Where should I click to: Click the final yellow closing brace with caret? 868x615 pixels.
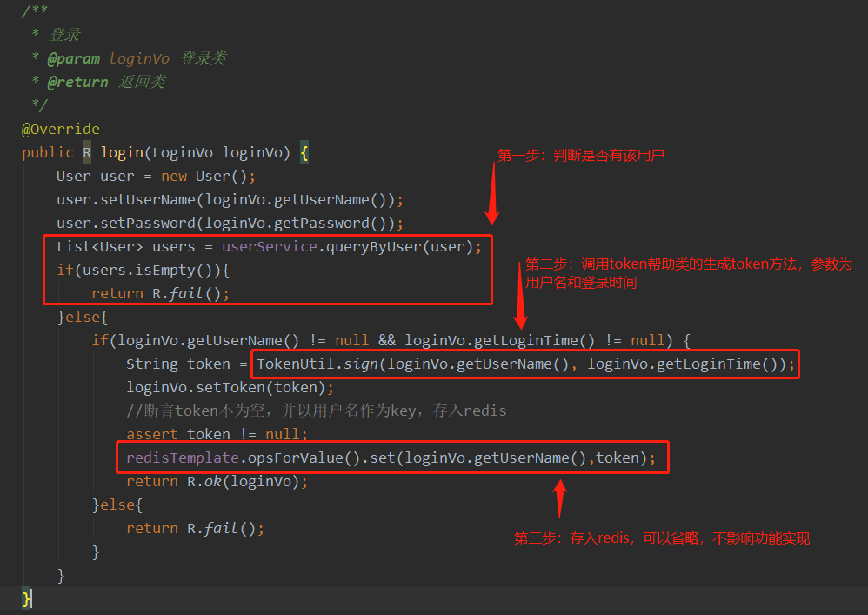point(27,598)
